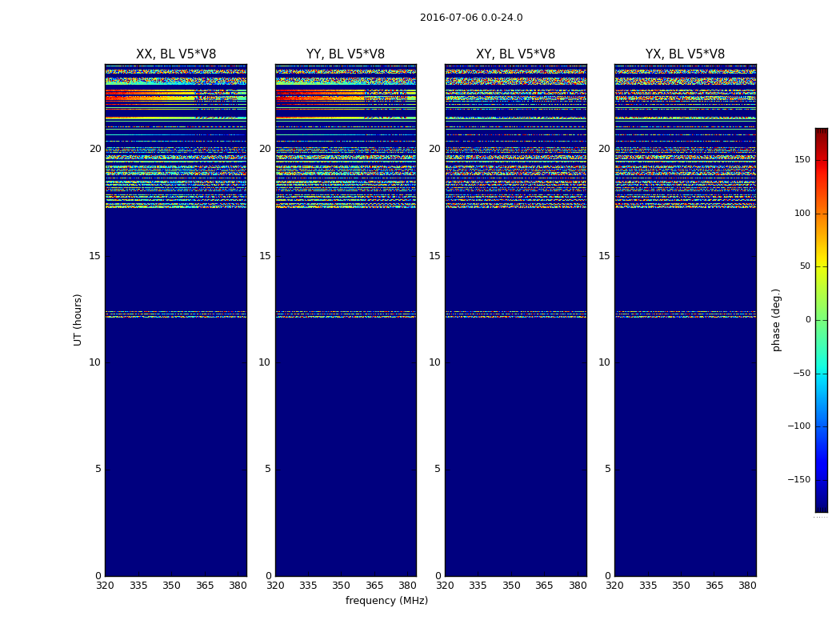Click the "phase (deg.)" colorbar label

776,320
